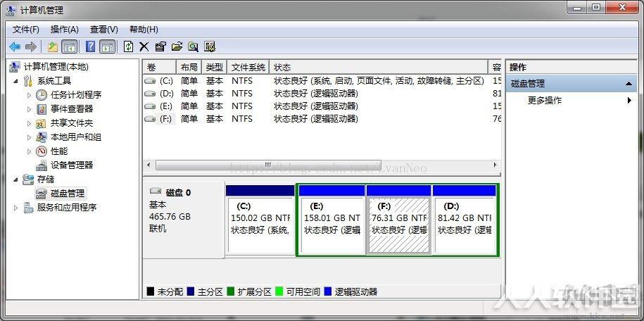Click the volume list scroll right arrow
Image resolution: width=644 pixels, height=321 pixels.
click(495, 165)
